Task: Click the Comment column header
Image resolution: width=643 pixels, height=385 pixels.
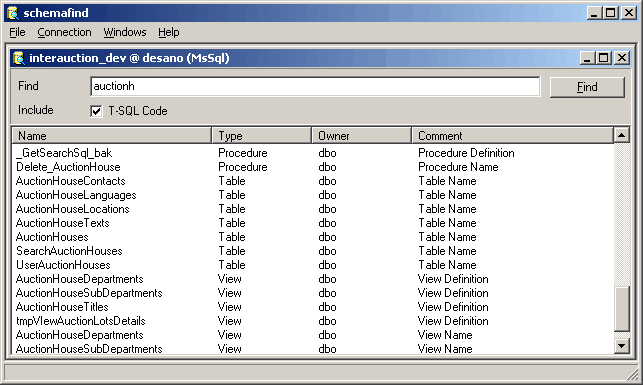Action: click(512, 136)
